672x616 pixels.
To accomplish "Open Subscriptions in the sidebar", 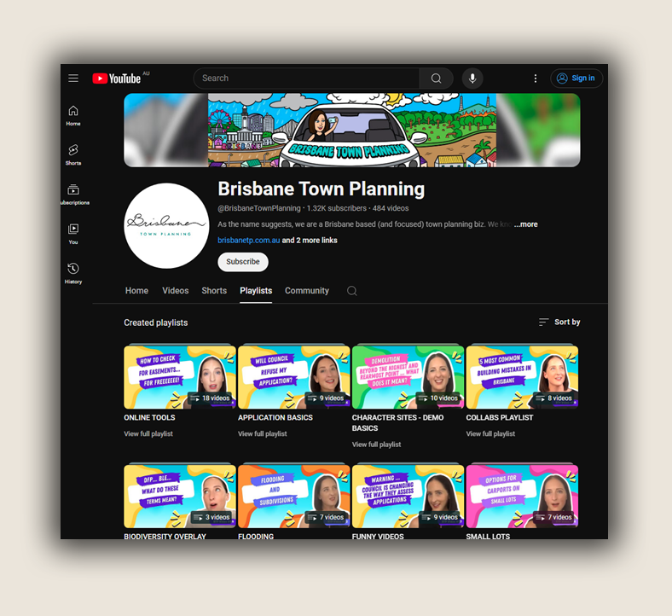I will click(x=73, y=195).
